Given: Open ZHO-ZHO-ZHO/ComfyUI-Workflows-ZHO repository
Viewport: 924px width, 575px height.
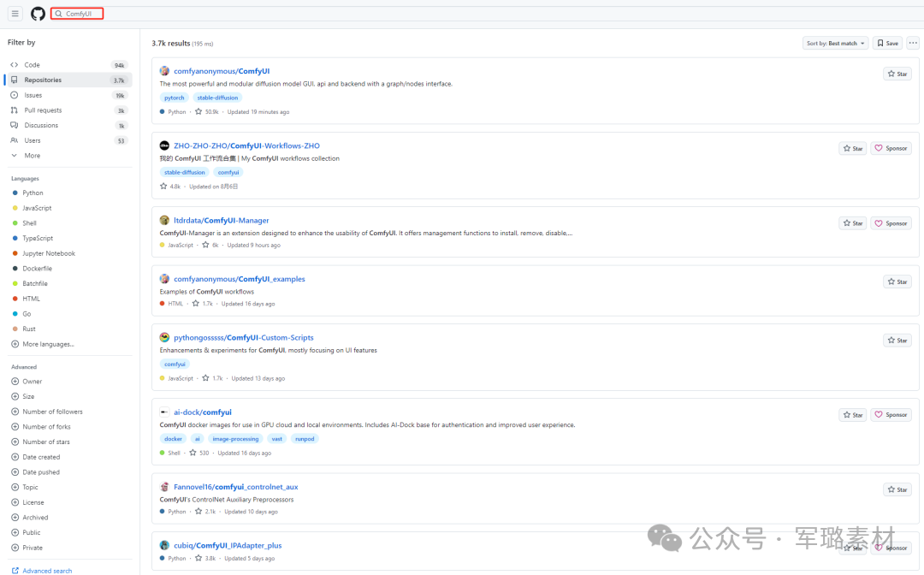Looking at the screenshot, I should 247,145.
